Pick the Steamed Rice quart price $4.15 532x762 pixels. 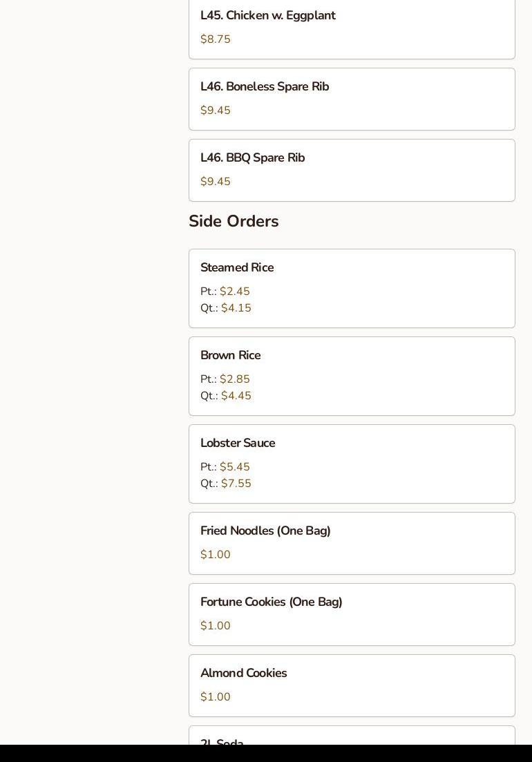[236, 308]
